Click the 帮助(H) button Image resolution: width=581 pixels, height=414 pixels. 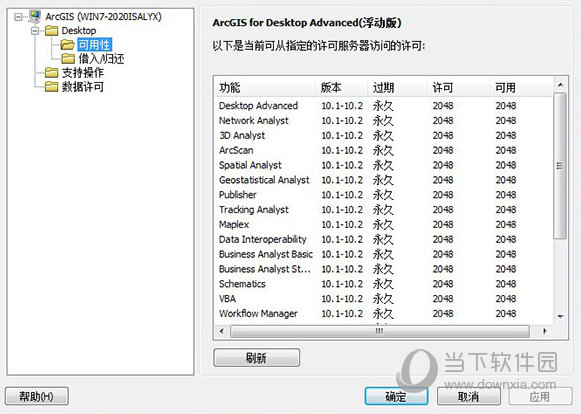37,397
